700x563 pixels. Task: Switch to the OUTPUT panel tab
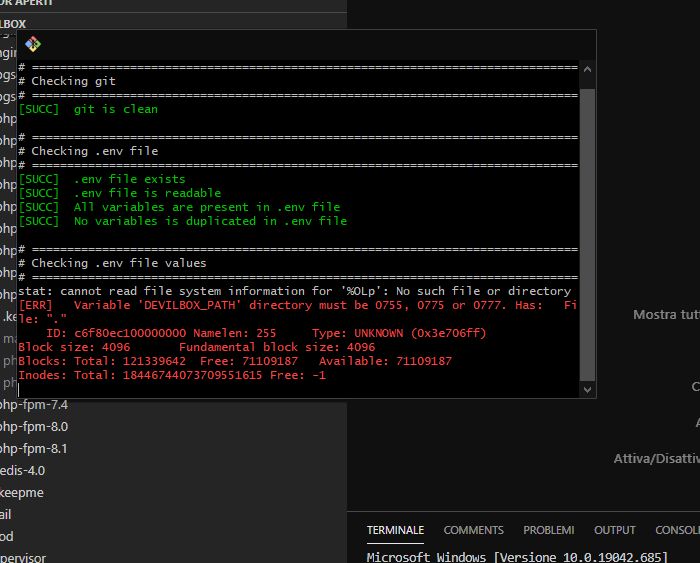[614, 530]
